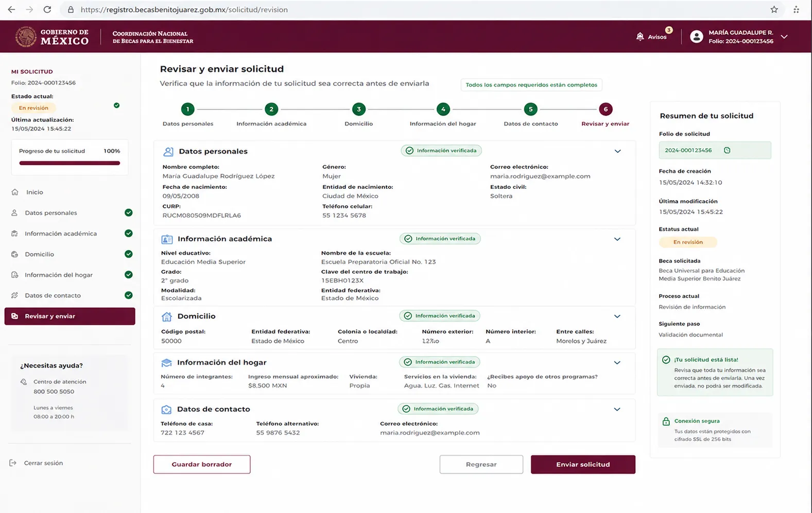The image size is (812, 513).
Task: Click sidebar Domicilio green checkmark
Action: (129, 254)
